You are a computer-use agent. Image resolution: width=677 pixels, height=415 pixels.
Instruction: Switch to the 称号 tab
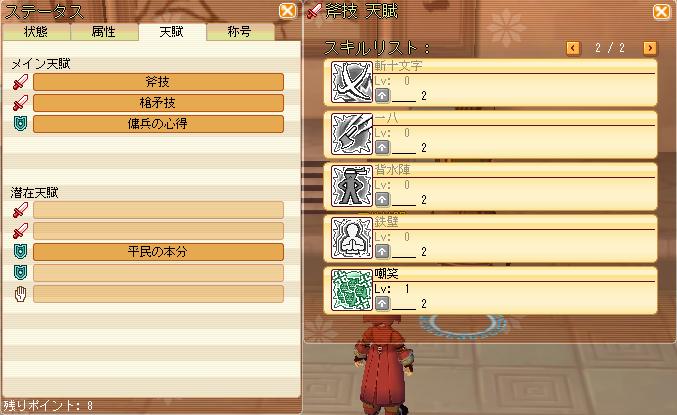pyautogui.click(x=240, y=32)
